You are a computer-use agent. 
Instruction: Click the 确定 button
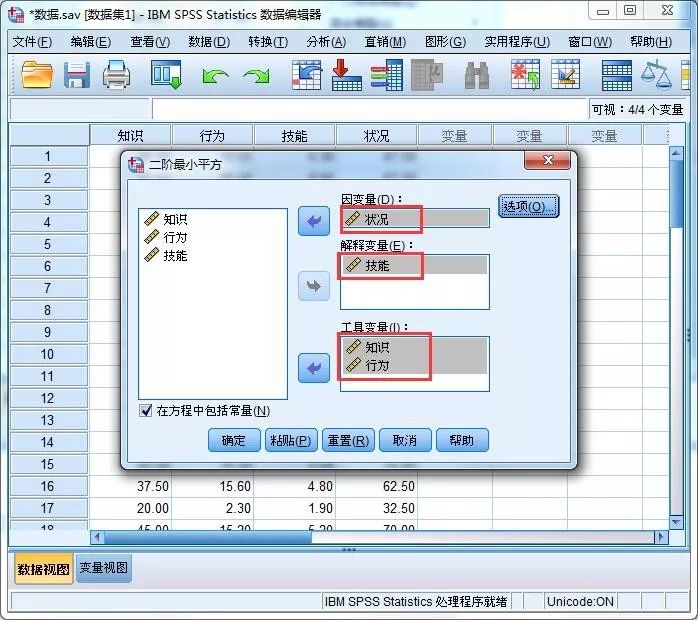[x=234, y=440]
